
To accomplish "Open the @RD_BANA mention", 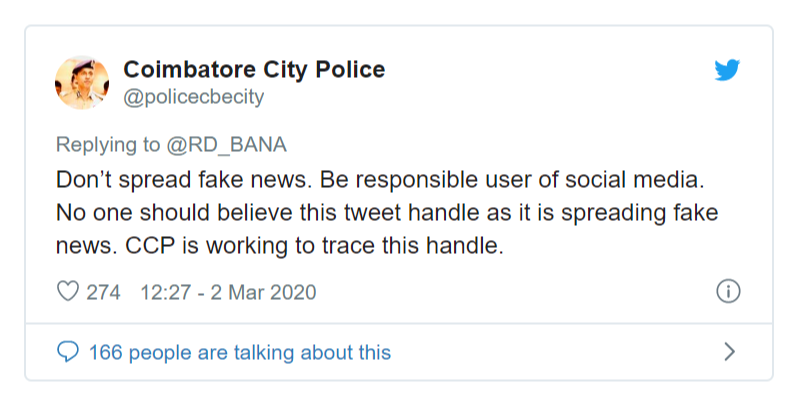I will 226,145.
